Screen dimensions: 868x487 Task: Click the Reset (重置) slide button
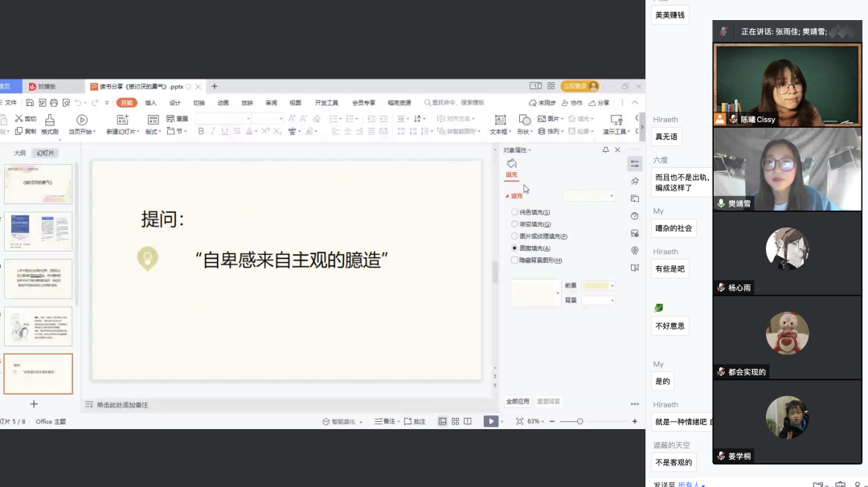(x=177, y=118)
